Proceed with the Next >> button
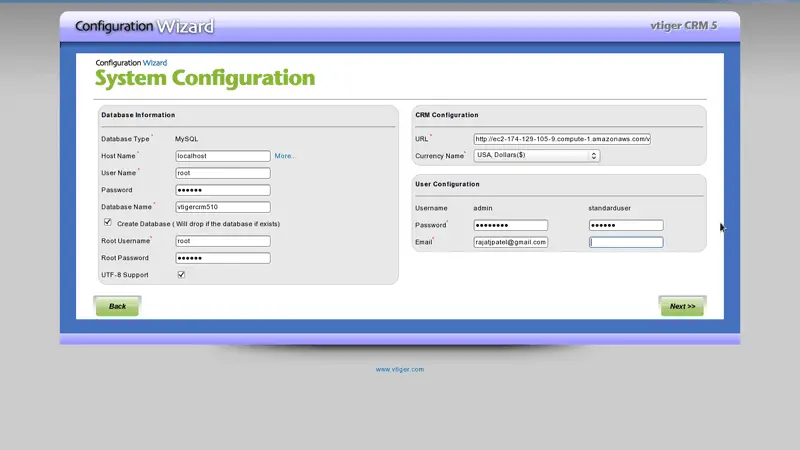 [682, 306]
